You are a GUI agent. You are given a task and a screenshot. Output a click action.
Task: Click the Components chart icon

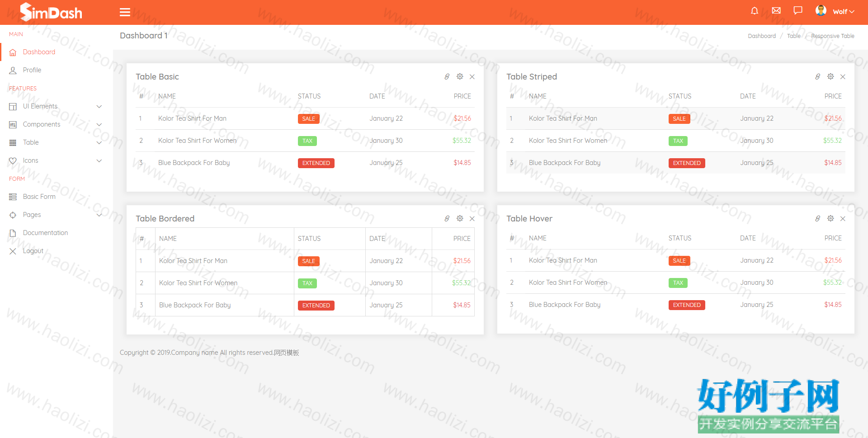(x=13, y=125)
